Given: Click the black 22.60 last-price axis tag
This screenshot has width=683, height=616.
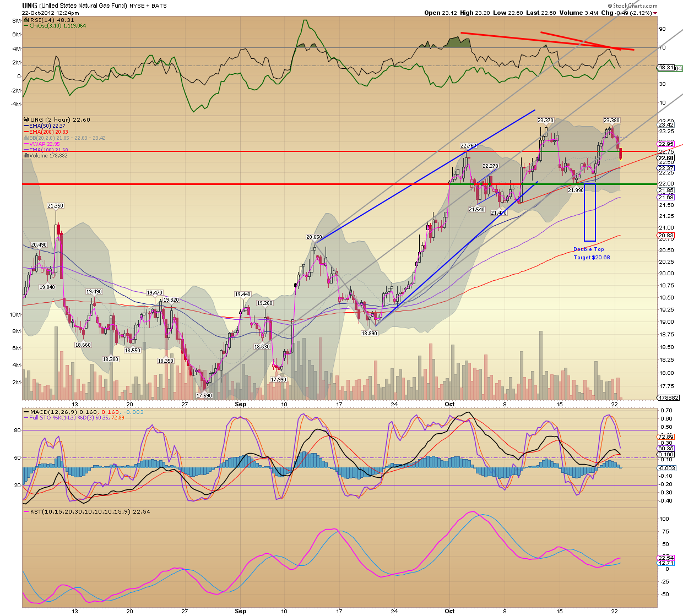Looking at the screenshot, I should coord(666,158).
